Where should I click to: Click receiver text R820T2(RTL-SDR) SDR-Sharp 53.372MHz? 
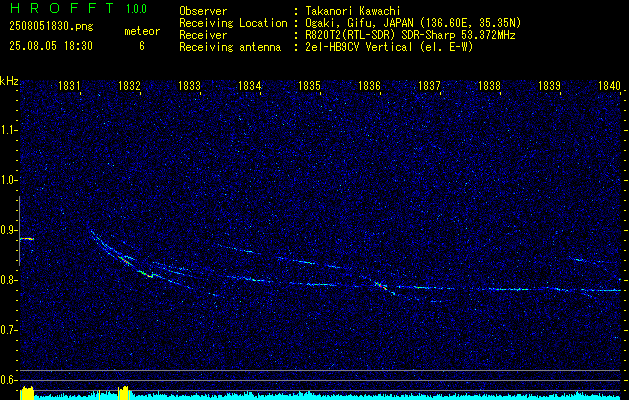410,35
